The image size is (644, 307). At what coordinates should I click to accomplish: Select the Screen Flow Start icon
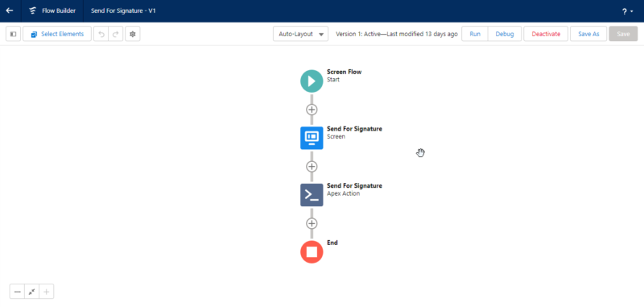pos(312,81)
